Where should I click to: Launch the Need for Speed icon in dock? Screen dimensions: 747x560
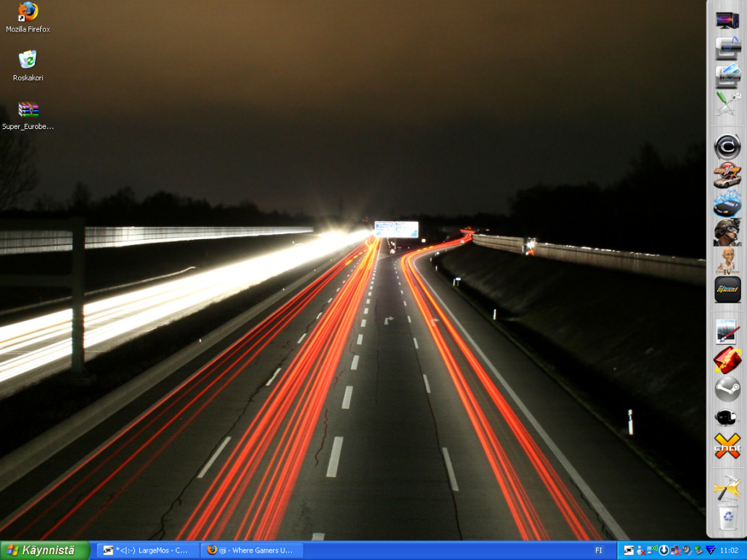click(727, 289)
